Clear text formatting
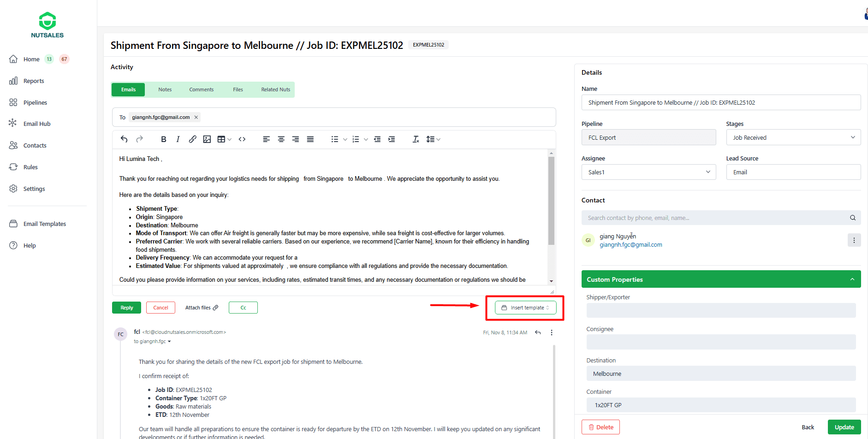The height and width of the screenshot is (439, 868). tap(416, 139)
